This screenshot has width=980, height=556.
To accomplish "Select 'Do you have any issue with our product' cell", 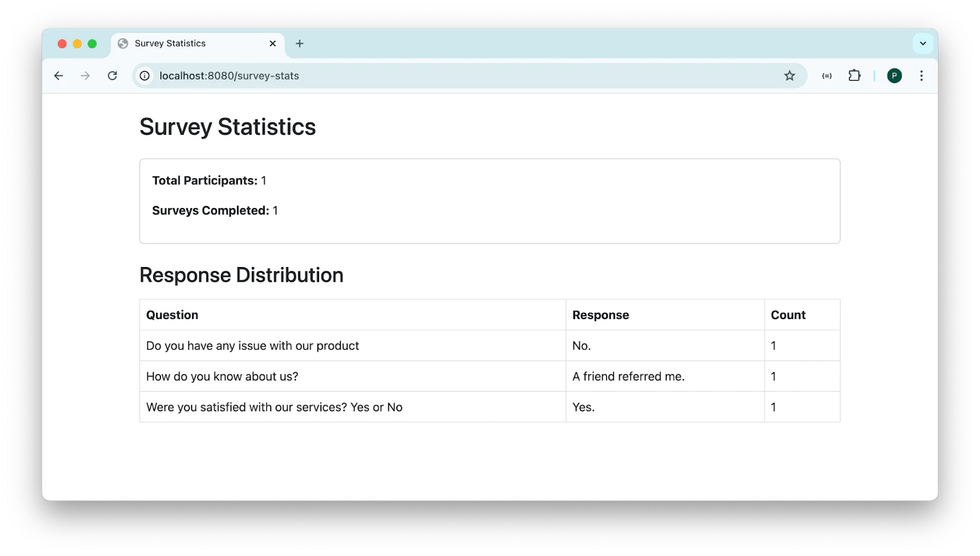I will point(353,346).
